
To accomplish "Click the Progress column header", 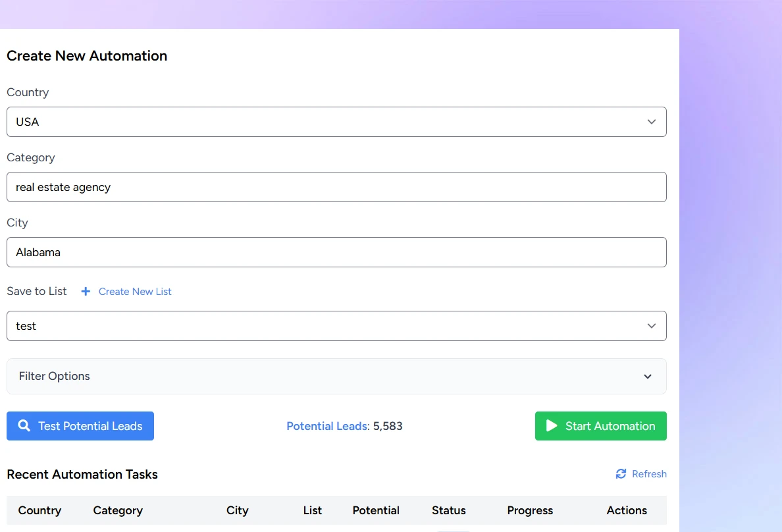I will 530,510.
